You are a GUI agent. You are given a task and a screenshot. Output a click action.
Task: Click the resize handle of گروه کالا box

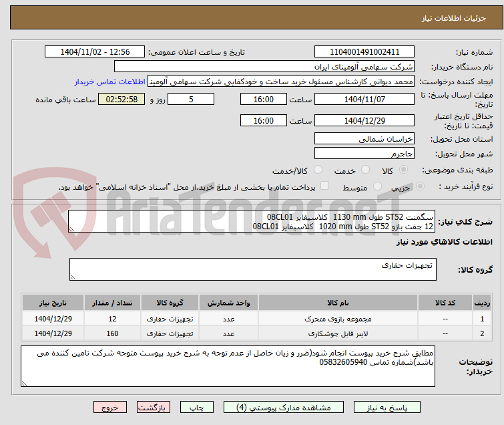point(73,277)
